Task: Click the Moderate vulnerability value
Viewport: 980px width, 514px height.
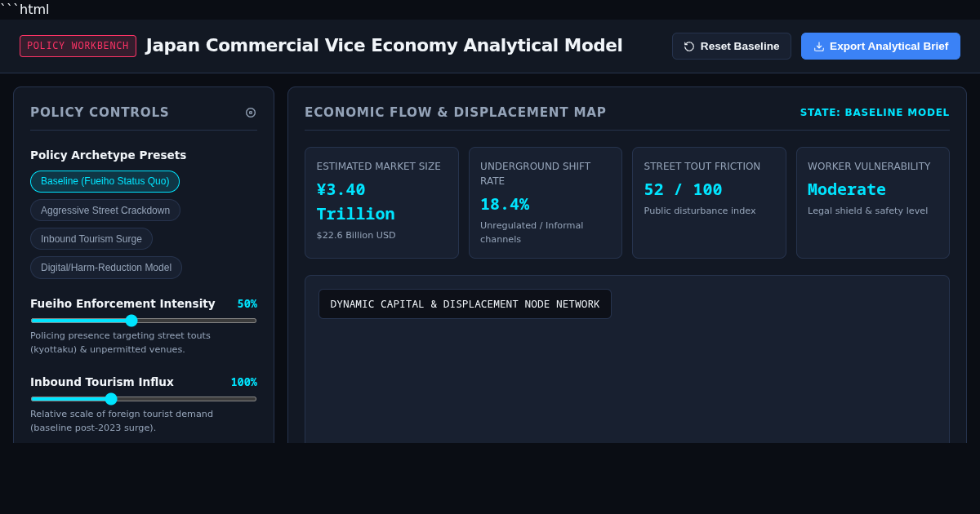Action: tap(847, 190)
